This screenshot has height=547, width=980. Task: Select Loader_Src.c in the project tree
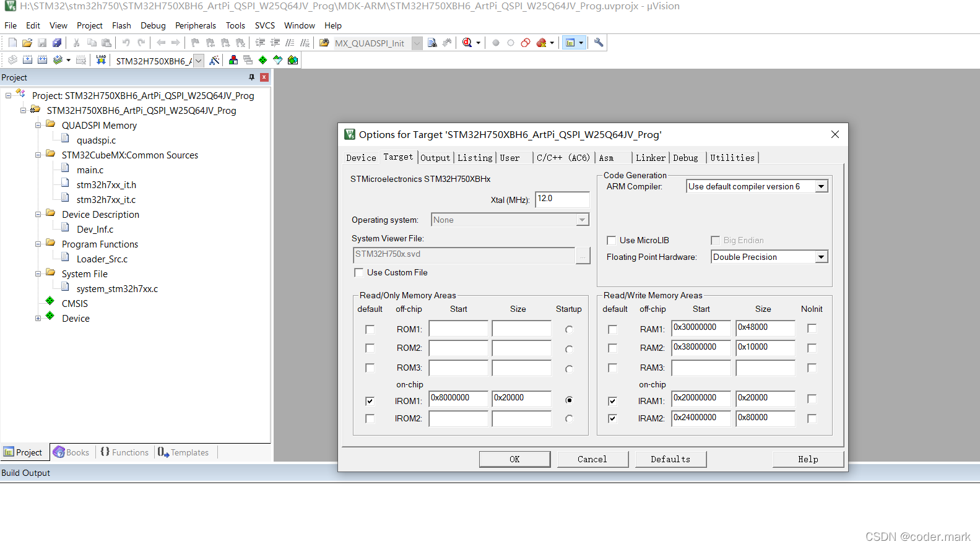(102, 259)
